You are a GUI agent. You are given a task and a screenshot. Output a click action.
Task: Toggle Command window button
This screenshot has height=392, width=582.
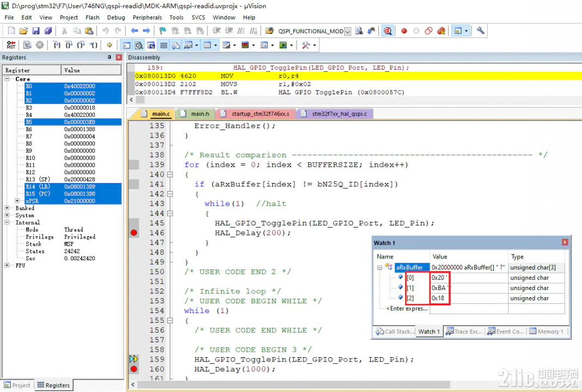pos(126,45)
